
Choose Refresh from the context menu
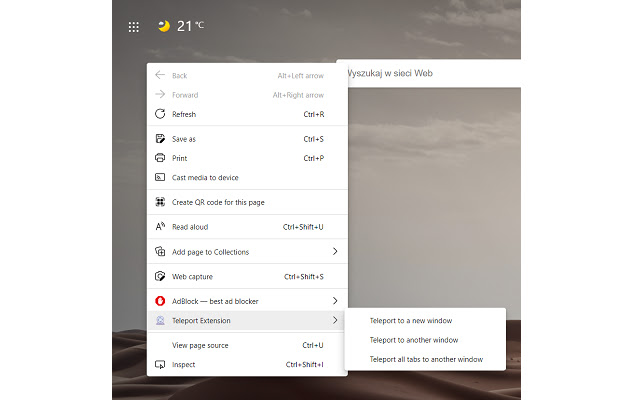pos(247,114)
